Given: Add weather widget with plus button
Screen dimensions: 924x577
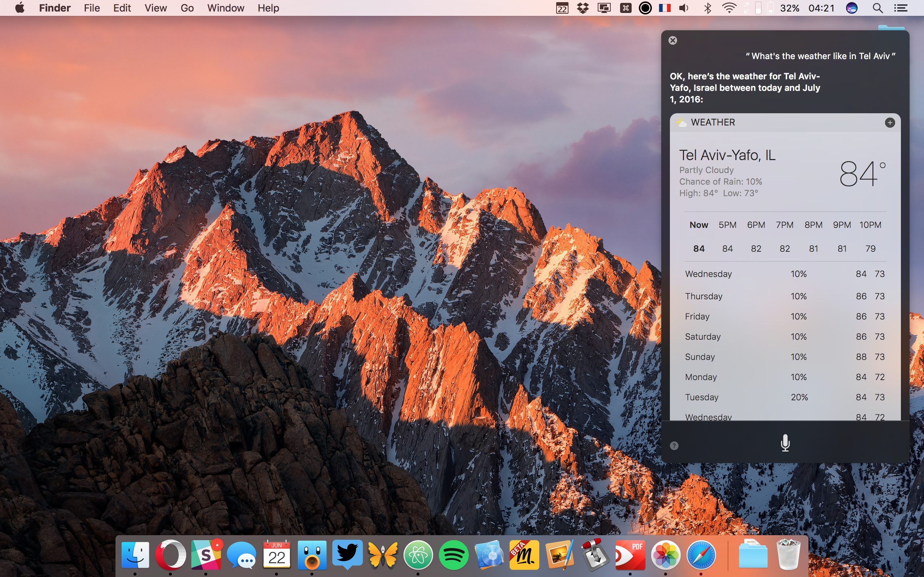Looking at the screenshot, I should [x=890, y=123].
